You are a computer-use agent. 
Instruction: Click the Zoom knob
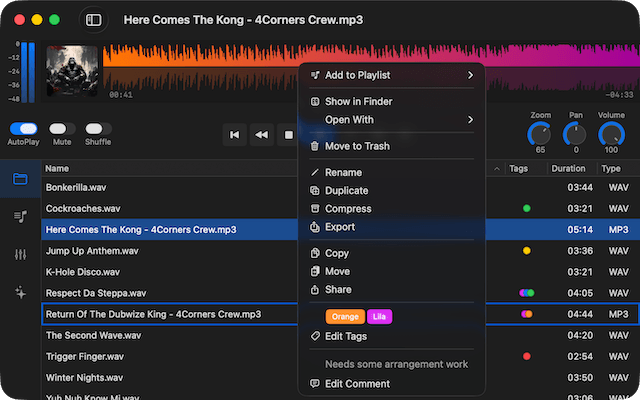pyautogui.click(x=540, y=134)
